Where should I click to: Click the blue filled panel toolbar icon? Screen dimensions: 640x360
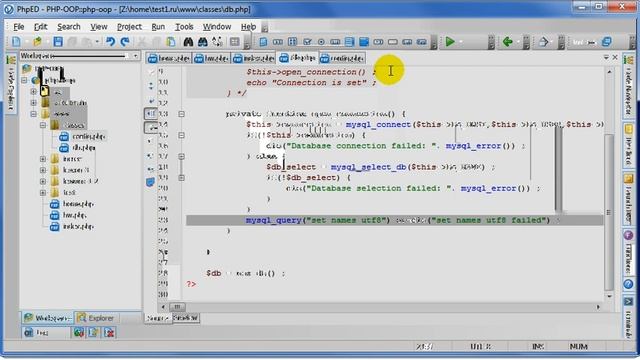[364, 42]
